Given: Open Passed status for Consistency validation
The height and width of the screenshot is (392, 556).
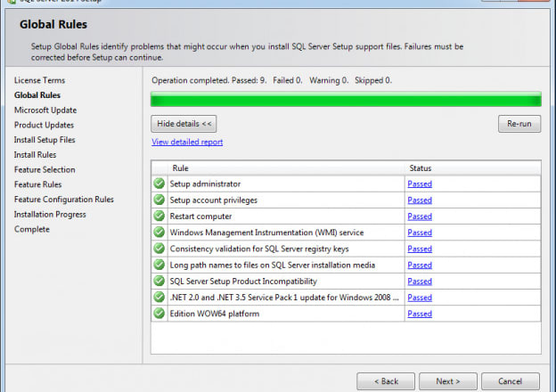Looking at the screenshot, I should (420, 249).
